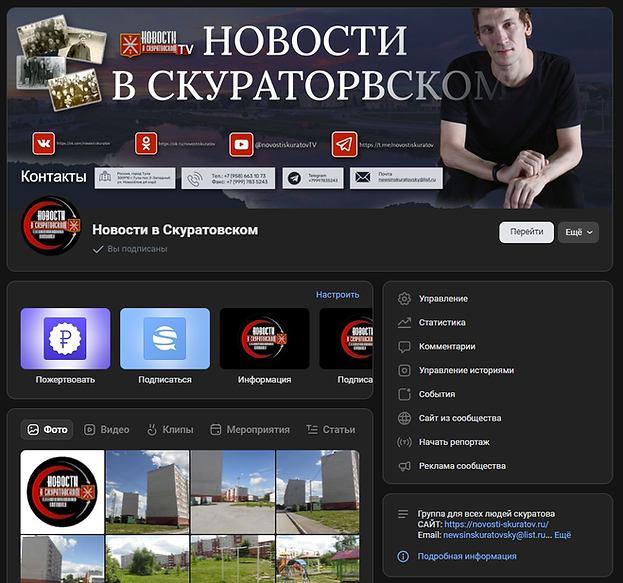Click the Комментарии speech bubble icon
The width and height of the screenshot is (623, 583).
404,347
